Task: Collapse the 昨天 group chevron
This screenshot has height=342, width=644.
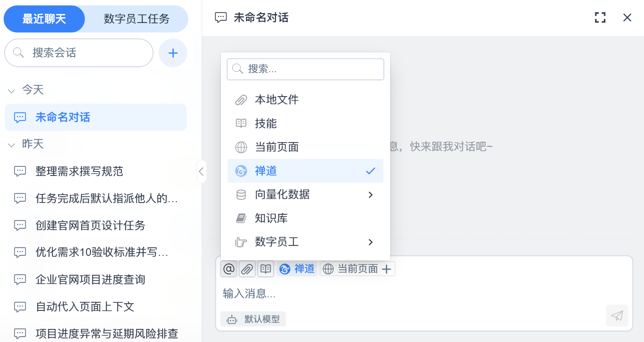Action: point(12,145)
